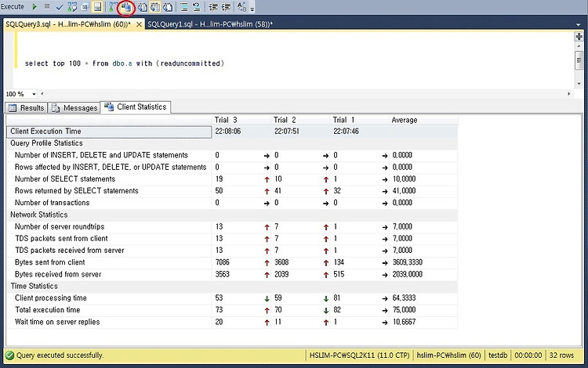The width and height of the screenshot is (588, 368).
Task: Toggle IntelliSense Enabled in the toolbar
Action: [x=97, y=7]
